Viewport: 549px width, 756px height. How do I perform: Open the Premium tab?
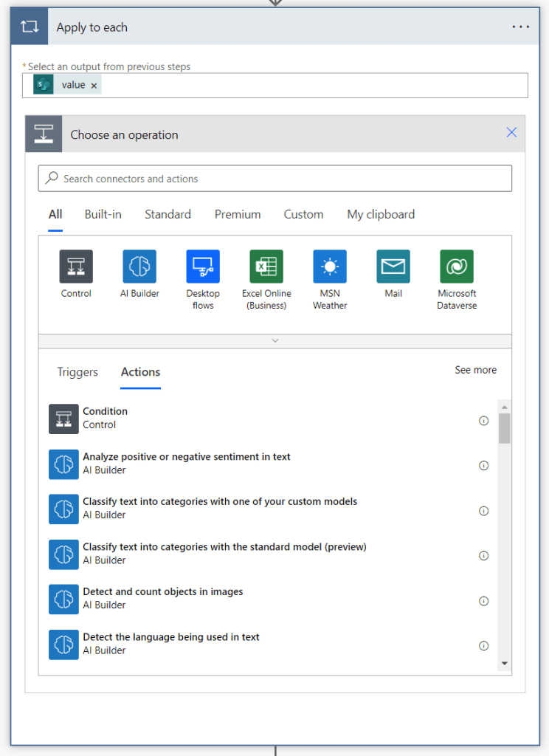coord(238,215)
